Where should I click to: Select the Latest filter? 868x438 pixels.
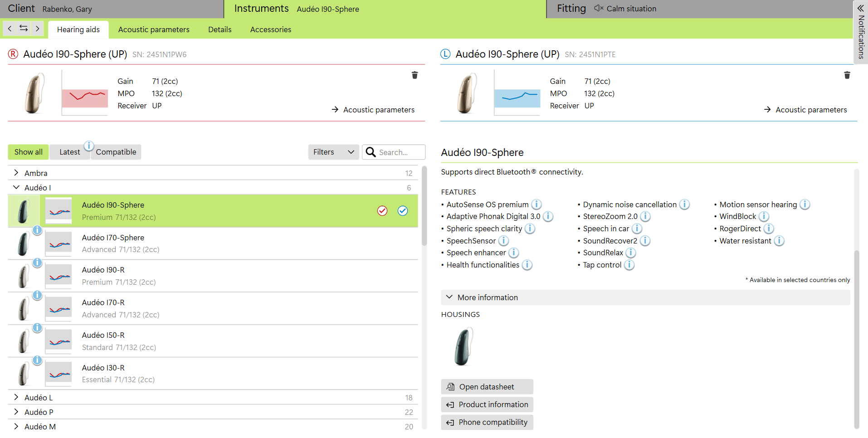(69, 152)
